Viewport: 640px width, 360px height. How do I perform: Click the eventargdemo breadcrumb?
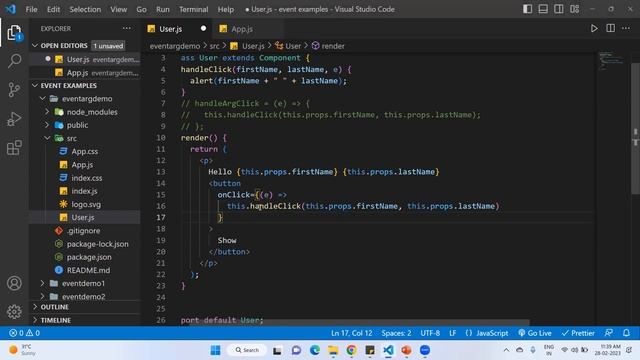click(x=175, y=46)
